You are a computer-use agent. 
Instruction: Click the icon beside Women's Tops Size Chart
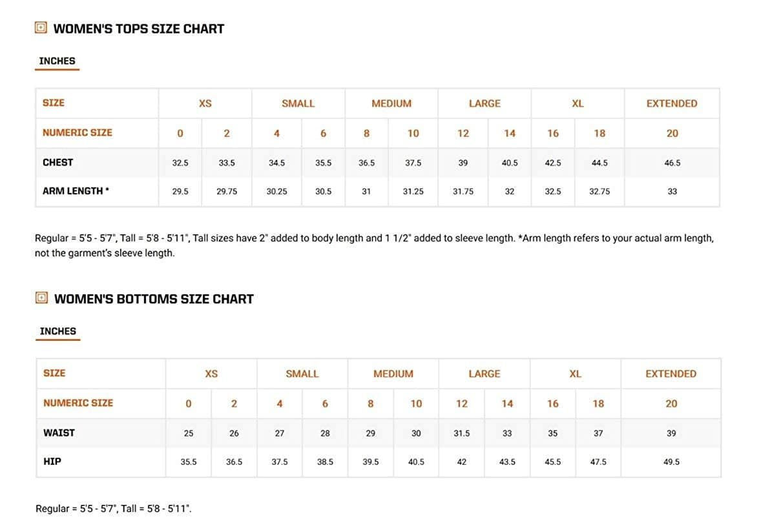click(x=41, y=28)
